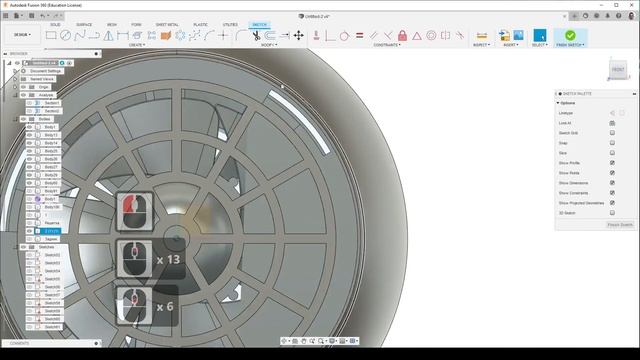Collapse the Options section in Sketch Palette
Viewport: 640px width, 360px height.
(x=558, y=103)
